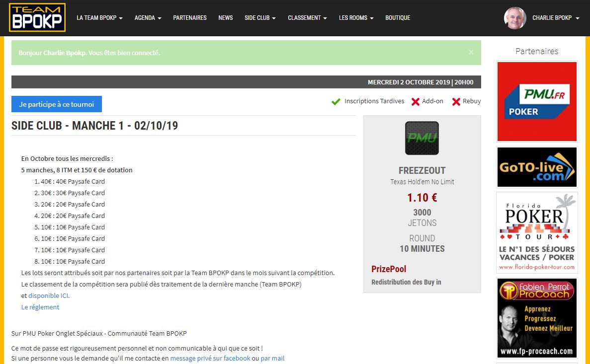Expand the Agenda dropdown menu

(x=148, y=18)
